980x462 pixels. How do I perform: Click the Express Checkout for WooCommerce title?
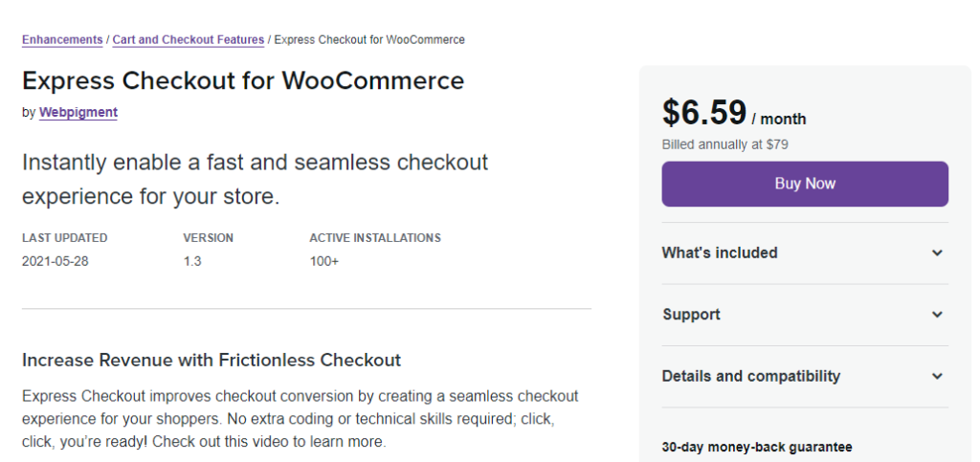[243, 80]
